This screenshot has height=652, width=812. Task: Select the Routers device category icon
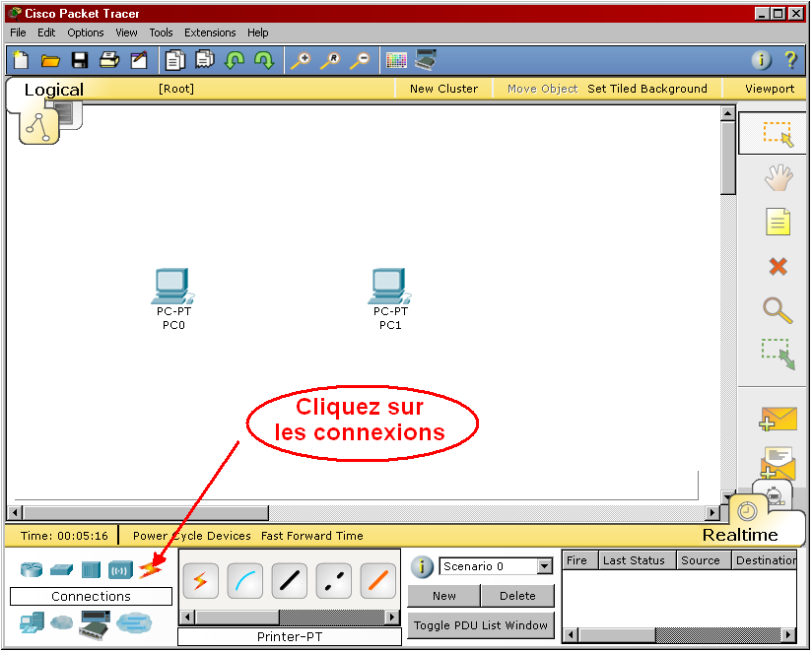coord(32,569)
